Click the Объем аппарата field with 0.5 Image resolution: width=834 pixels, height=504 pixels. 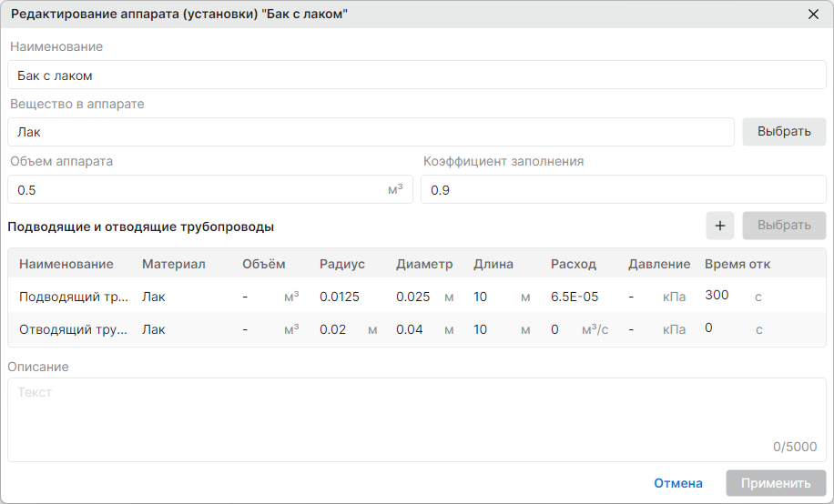(210, 190)
